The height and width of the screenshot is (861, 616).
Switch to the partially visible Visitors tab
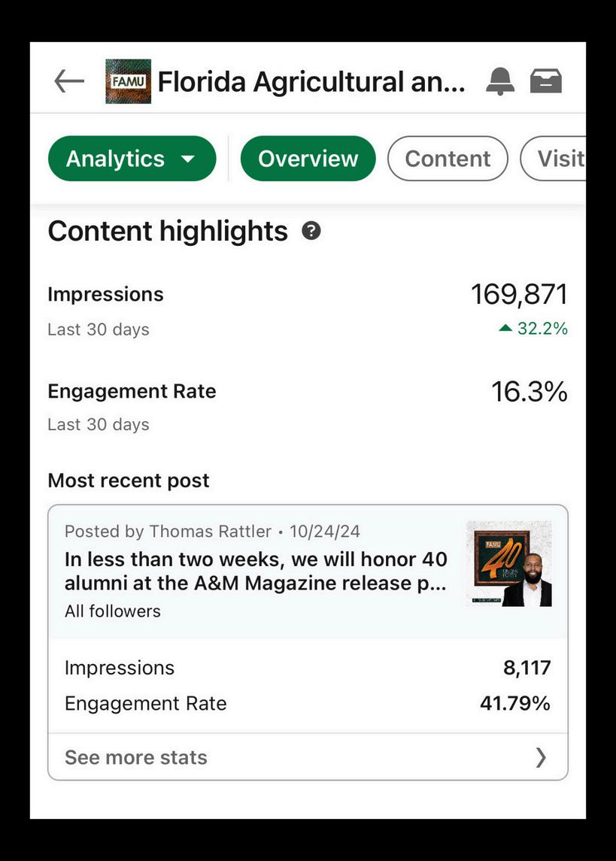[x=554, y=159]
